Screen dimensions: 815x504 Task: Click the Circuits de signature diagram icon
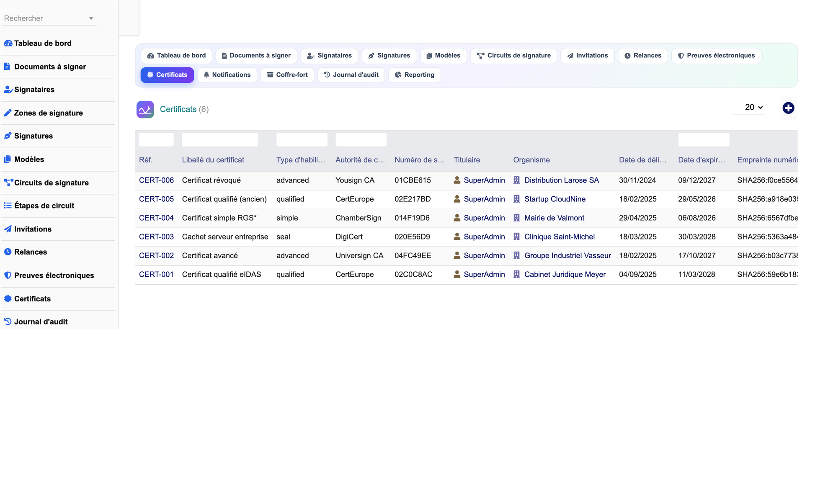8,183
